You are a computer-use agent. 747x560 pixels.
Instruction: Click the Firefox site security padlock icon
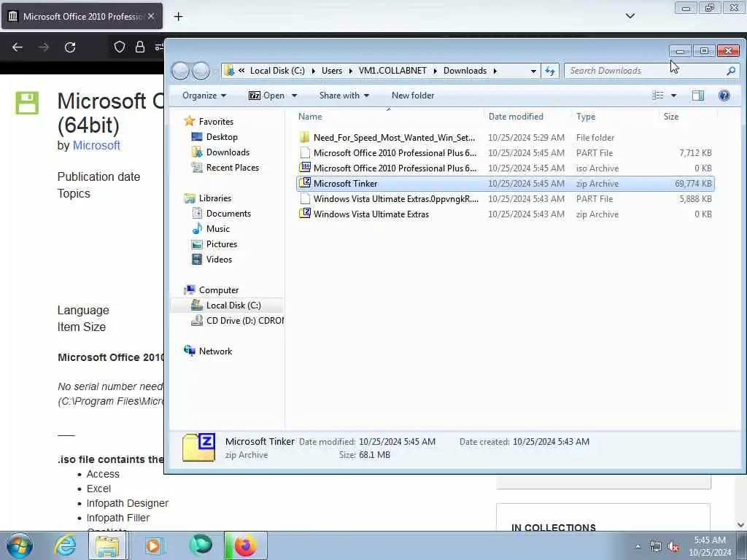coord(139,47)
